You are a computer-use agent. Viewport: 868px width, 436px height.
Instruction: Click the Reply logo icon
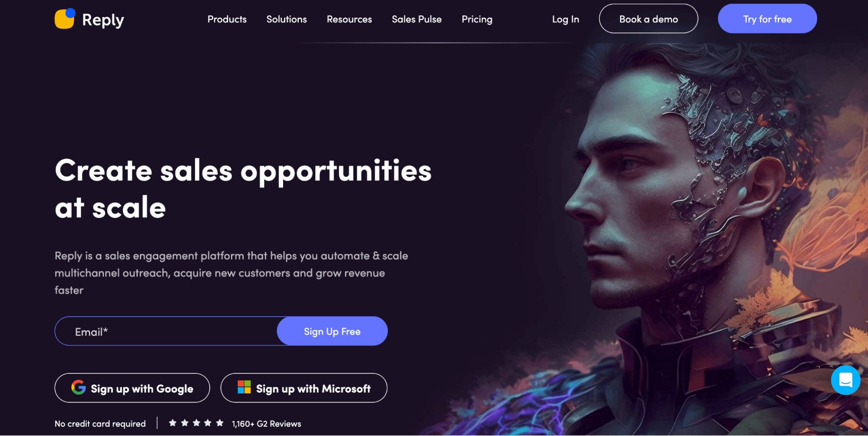[x=65, y=19]
